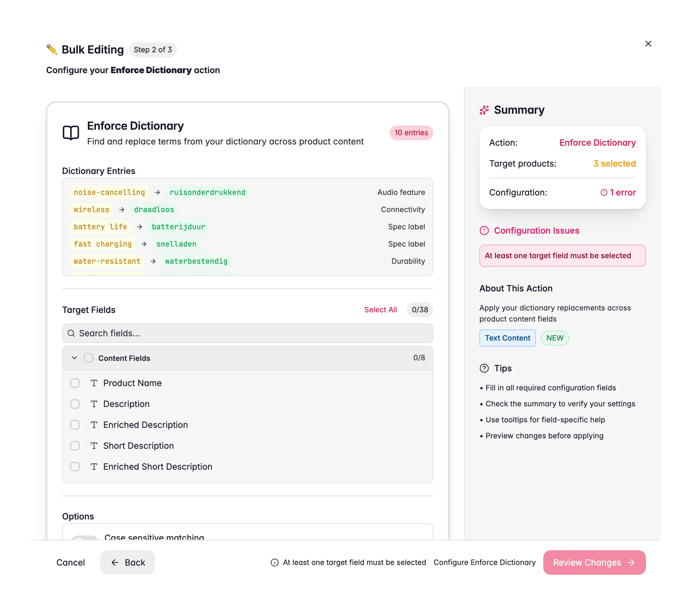Click the arrow after battery life
This screenshot has height=616, width=692.
tap(140, 227)
